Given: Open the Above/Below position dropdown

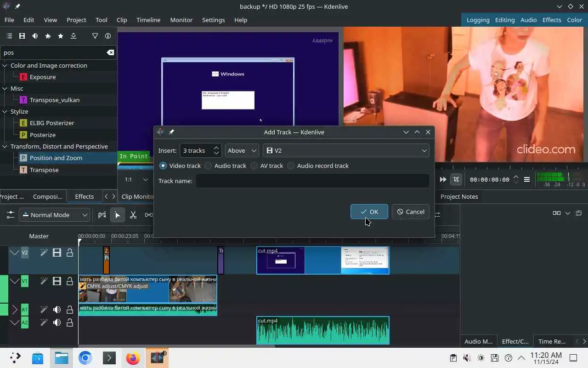Looking at the screenshot, I should (x=242, y=150).
